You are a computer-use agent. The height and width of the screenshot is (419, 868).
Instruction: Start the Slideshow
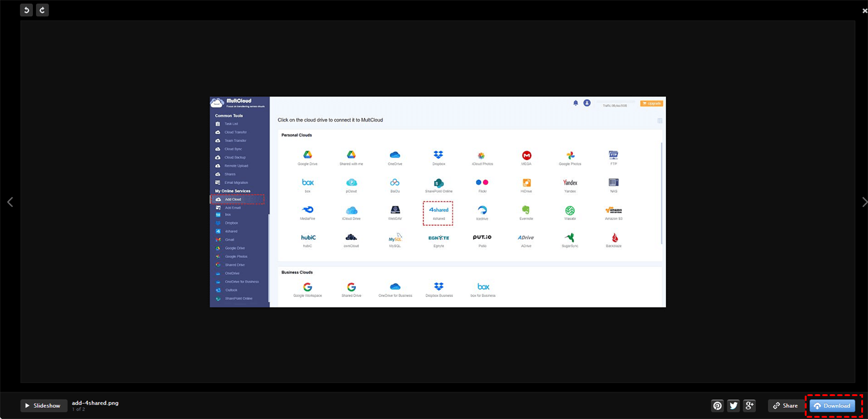[43, 405]
